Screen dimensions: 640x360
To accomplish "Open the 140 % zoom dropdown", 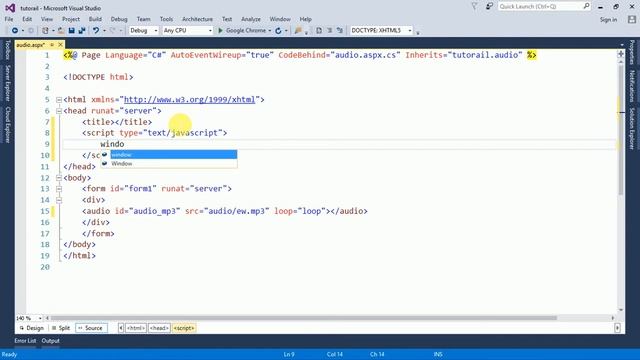I will [40, 318].
